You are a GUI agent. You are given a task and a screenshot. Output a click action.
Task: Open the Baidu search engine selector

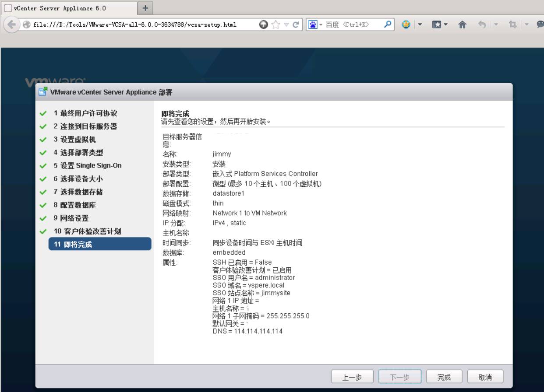pyautogui.click(x=315, y=24)
